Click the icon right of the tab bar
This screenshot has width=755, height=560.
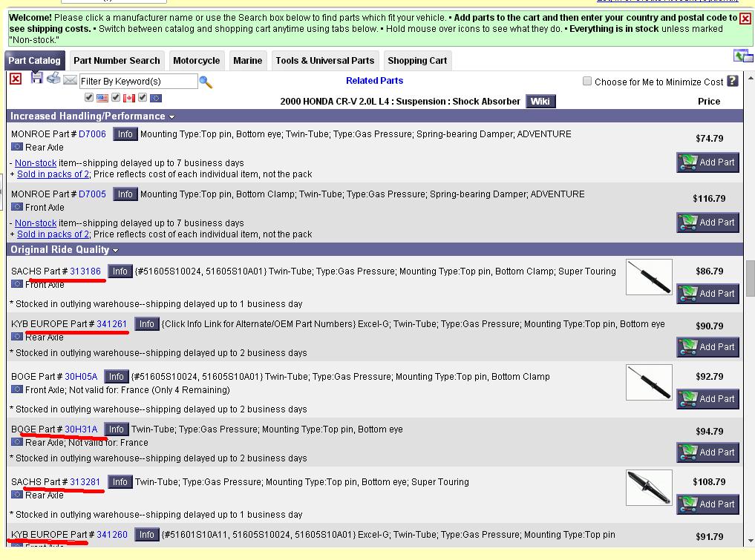[x=743, y=56]
